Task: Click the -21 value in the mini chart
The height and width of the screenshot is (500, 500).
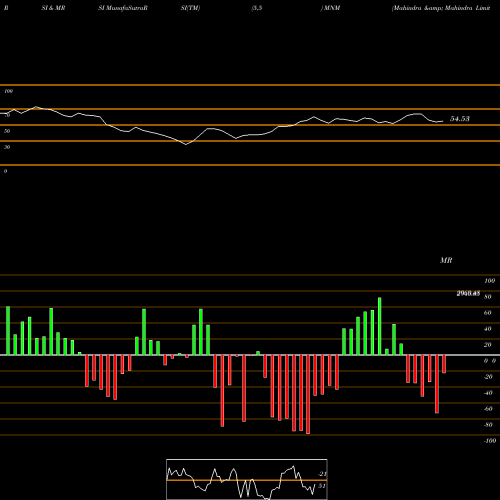Action: 322,474
